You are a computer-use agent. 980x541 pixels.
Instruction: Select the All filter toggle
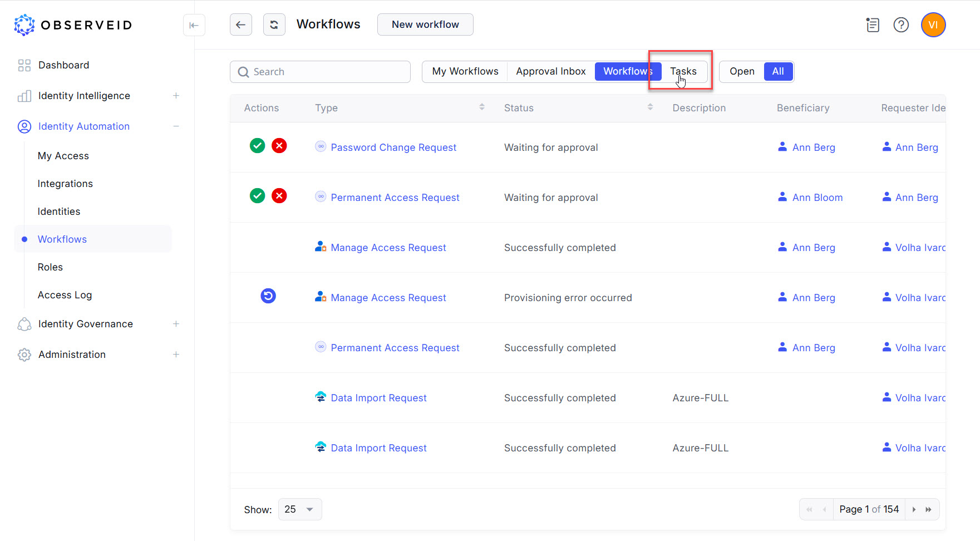coord(777,71)
